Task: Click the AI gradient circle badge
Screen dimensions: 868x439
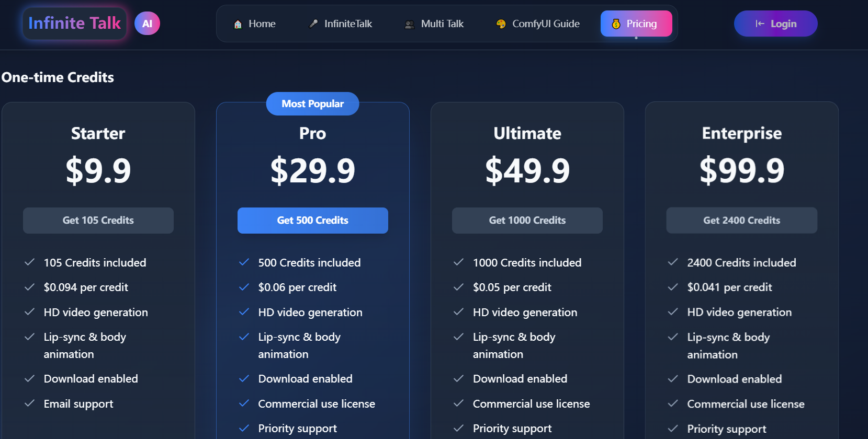Action: (147, 24)
